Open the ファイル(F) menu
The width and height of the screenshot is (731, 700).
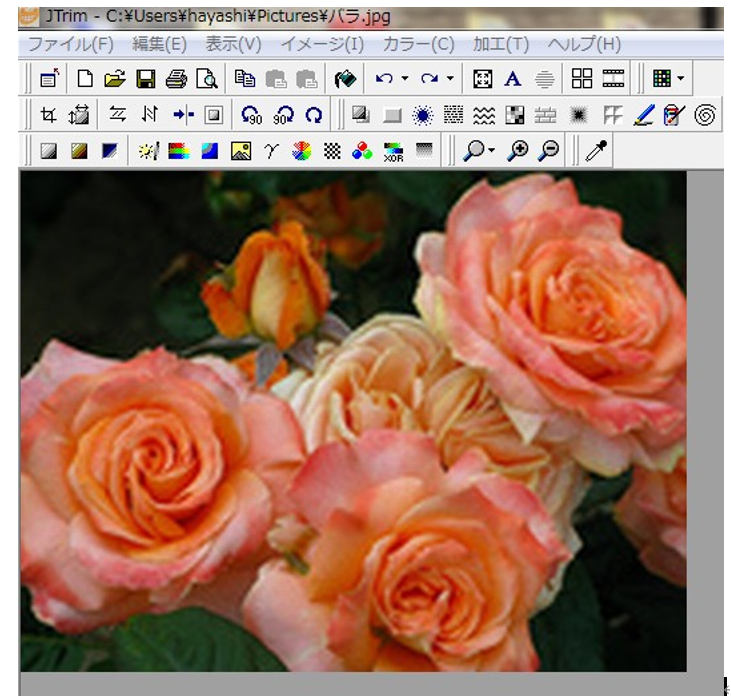pyautogui.click(x=71, y=45)
